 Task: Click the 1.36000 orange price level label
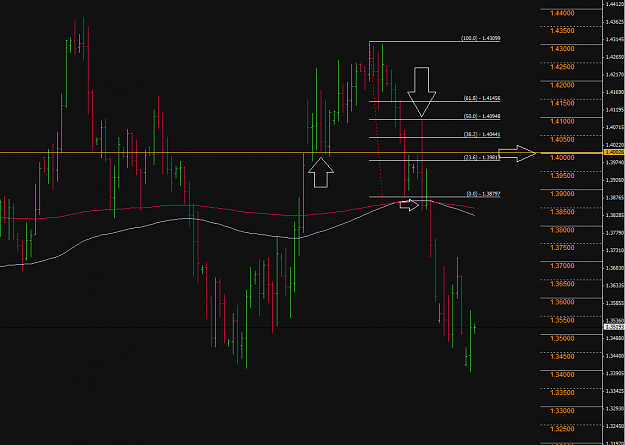[562, 302]
